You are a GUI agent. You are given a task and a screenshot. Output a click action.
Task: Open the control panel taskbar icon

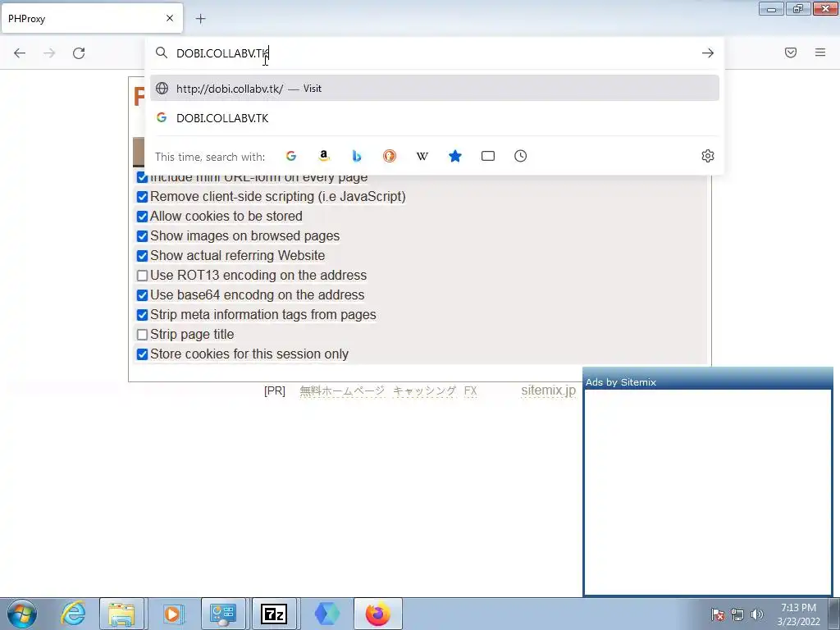(x=223, y=614)
